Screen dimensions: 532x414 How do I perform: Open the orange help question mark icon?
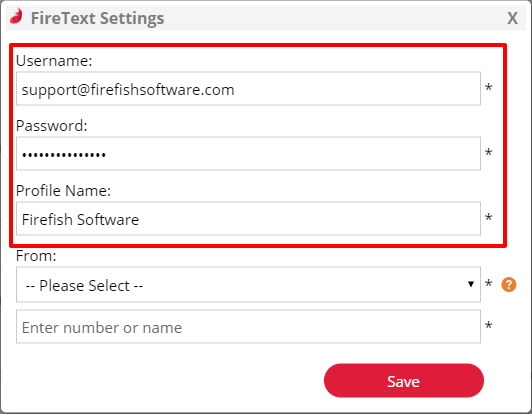click(509, 284)
